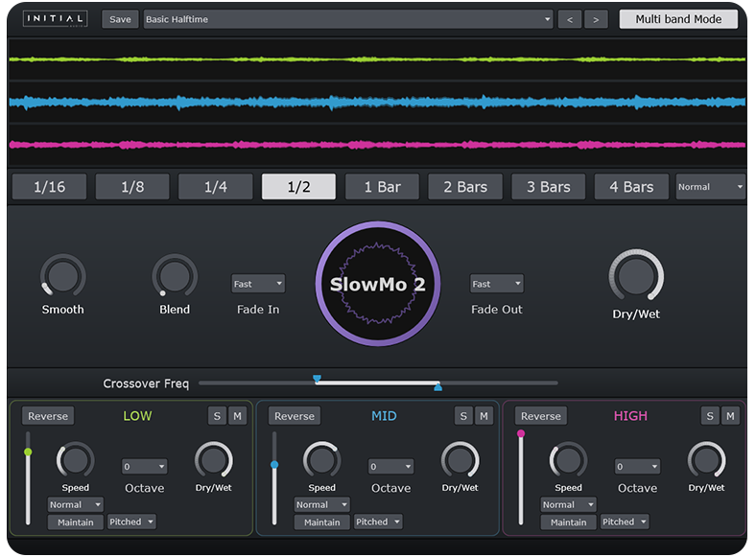Click the Blend knob
The width and height of the screenshot is (756, 557).
(175, 277)
